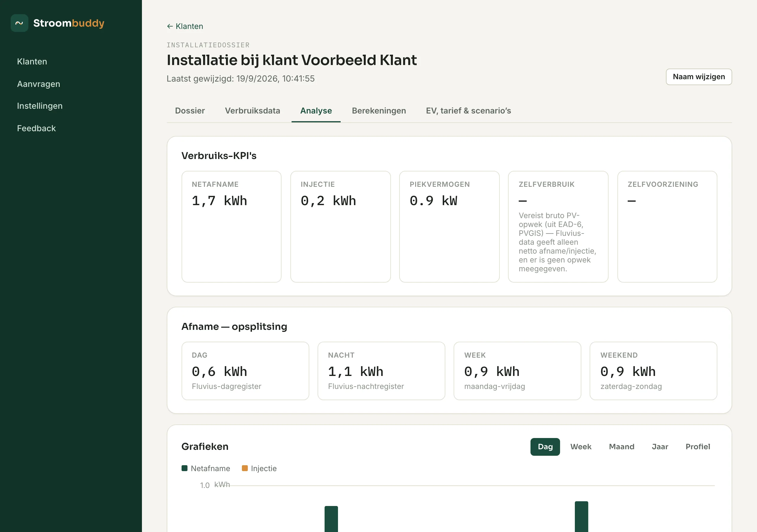
Task: Click the Stroombuddy wave logo icon
Action: tap(19, 23)
